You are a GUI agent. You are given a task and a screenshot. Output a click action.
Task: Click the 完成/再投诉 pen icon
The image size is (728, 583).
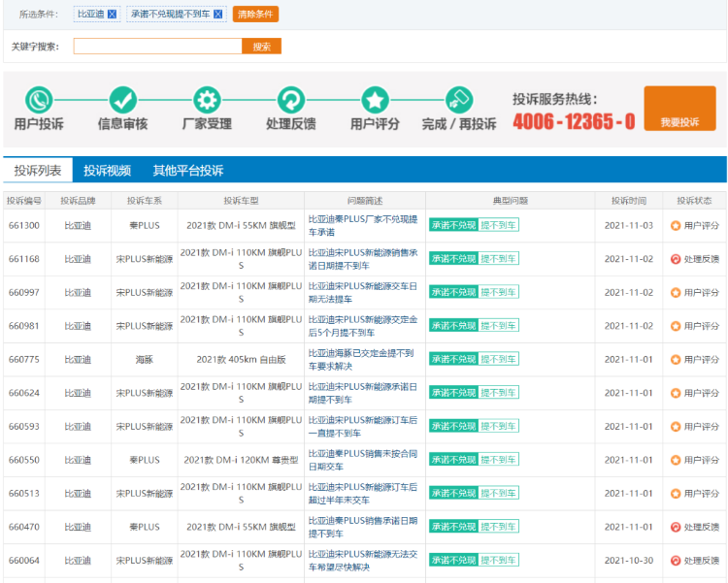pyautogui.click(x=458, y=100)
